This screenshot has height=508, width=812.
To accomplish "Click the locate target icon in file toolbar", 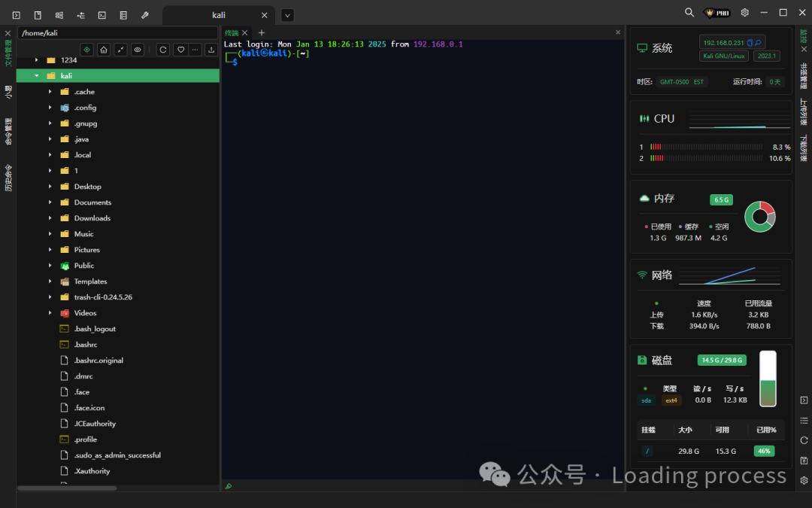I will click(x=87, y=50).
